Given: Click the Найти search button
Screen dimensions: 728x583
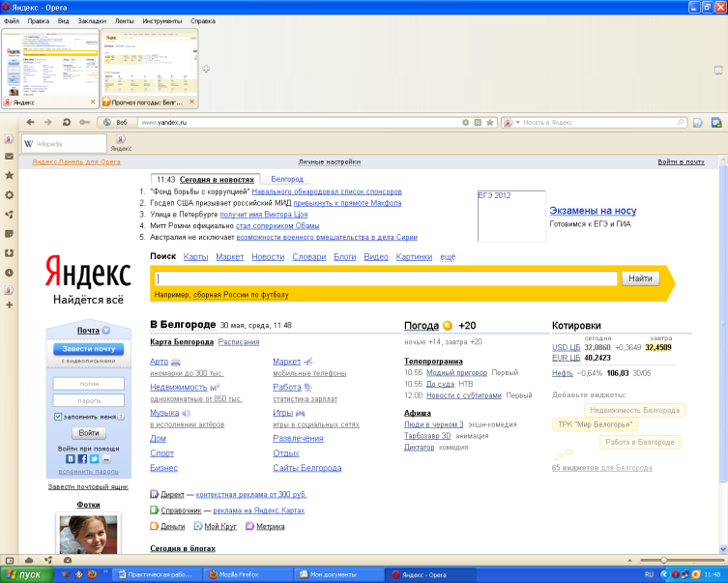Looking at the screenshot, I should coord(640,278).
